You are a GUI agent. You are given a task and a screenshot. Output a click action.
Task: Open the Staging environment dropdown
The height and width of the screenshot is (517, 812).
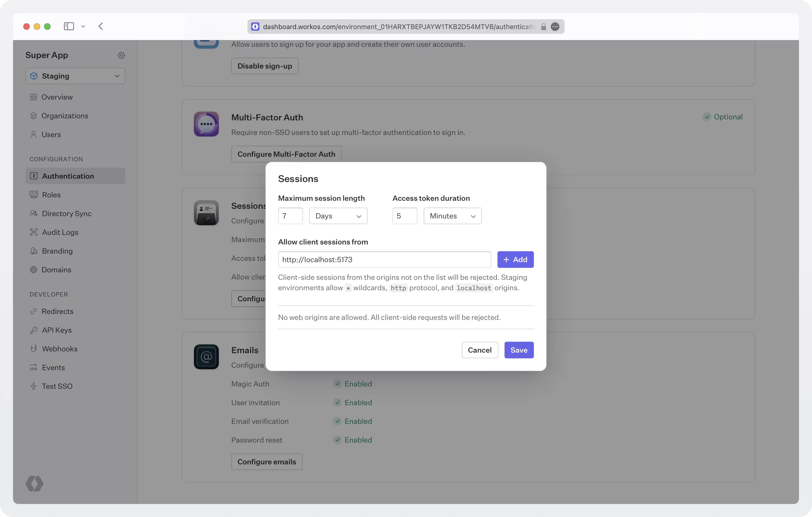coord(75,76)
